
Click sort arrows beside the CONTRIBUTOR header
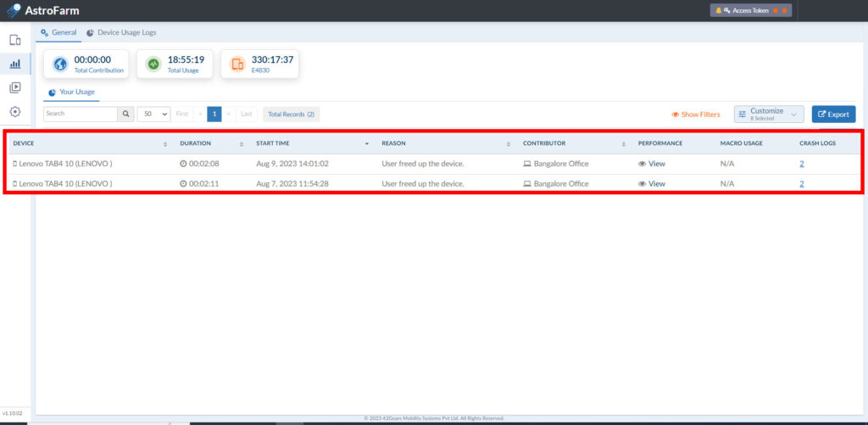[x=623, y=144]
